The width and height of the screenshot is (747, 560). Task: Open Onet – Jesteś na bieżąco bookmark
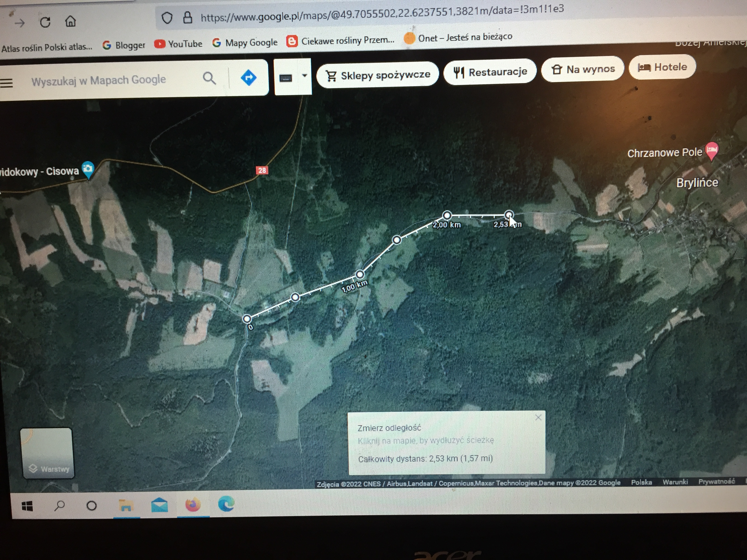point(458,38)
